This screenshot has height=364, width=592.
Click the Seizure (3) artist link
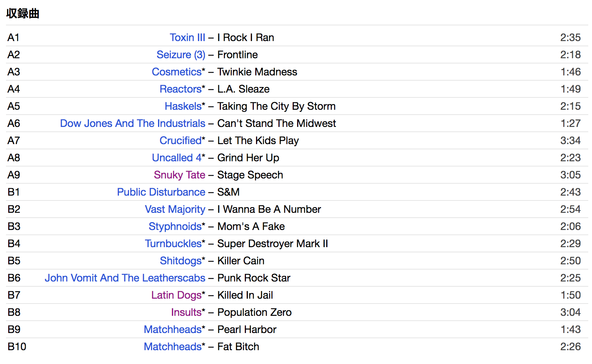(181, 55)
